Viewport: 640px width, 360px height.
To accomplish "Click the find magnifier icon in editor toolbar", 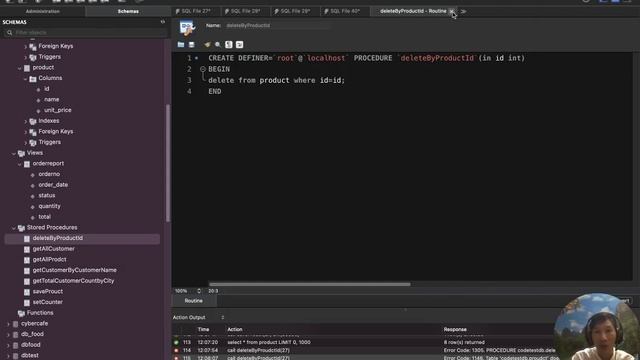I will click(218, 44).
